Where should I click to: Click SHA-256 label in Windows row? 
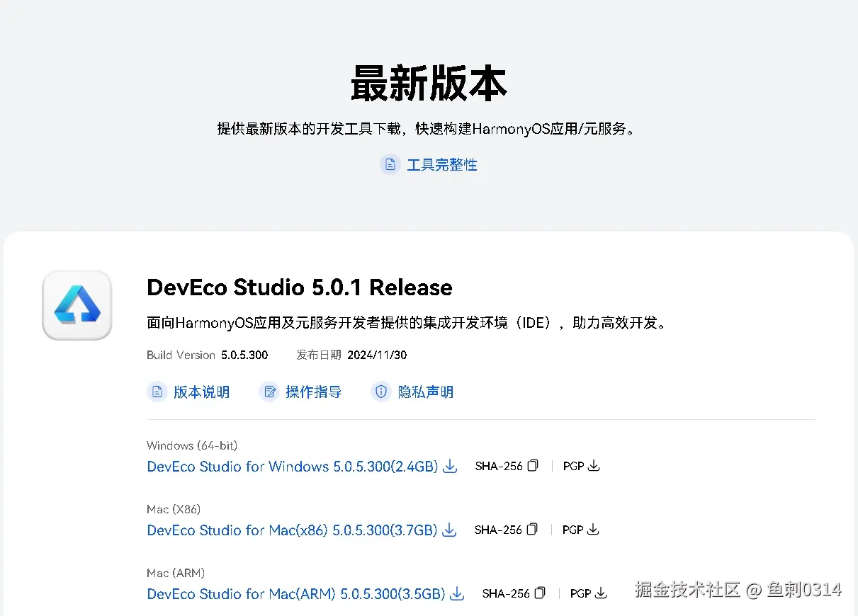pos(499,466)
